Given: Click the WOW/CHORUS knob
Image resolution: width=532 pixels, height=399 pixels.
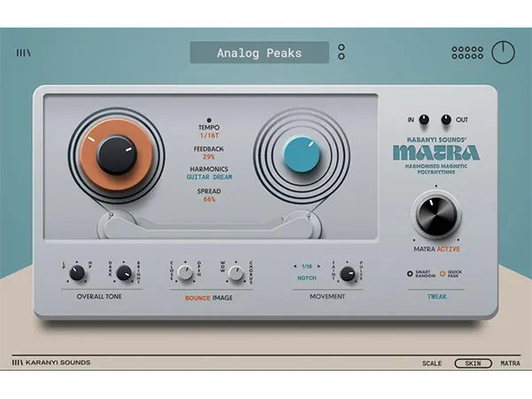Looking at the screenshot, I should [x=236, y=273].
